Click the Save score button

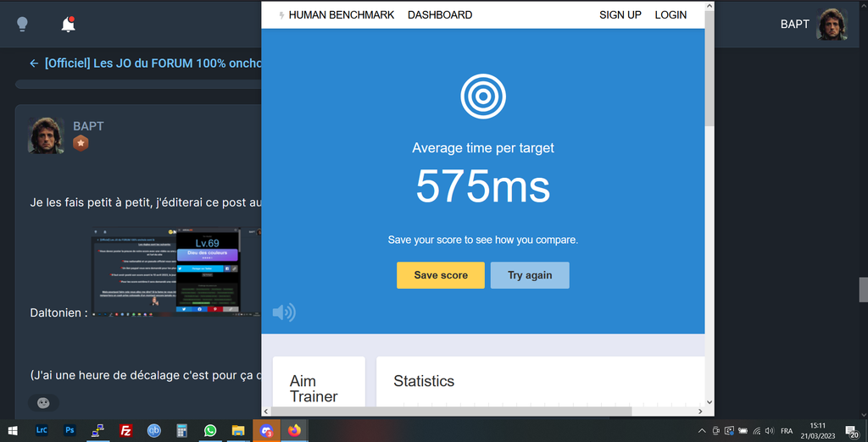[441, 275]
